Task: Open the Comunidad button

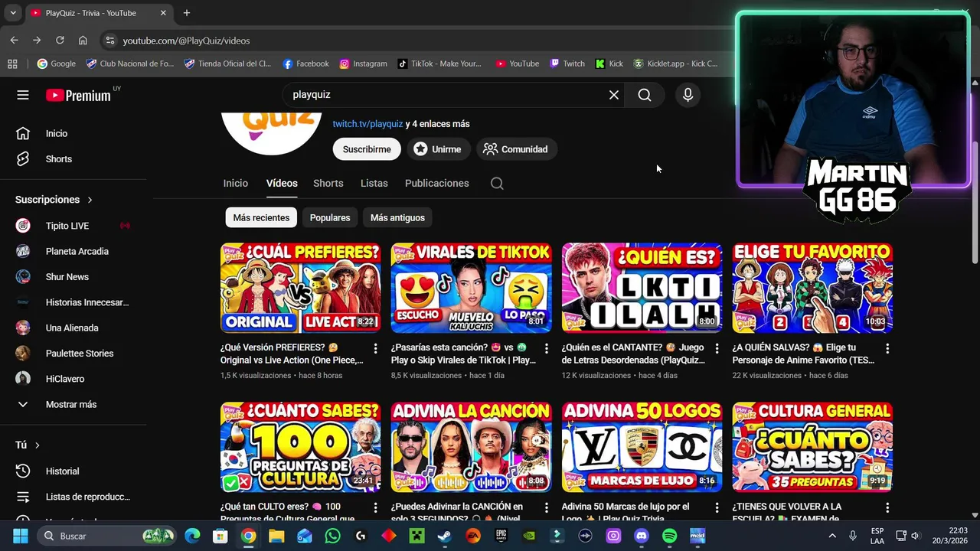Action: point(516,149)
